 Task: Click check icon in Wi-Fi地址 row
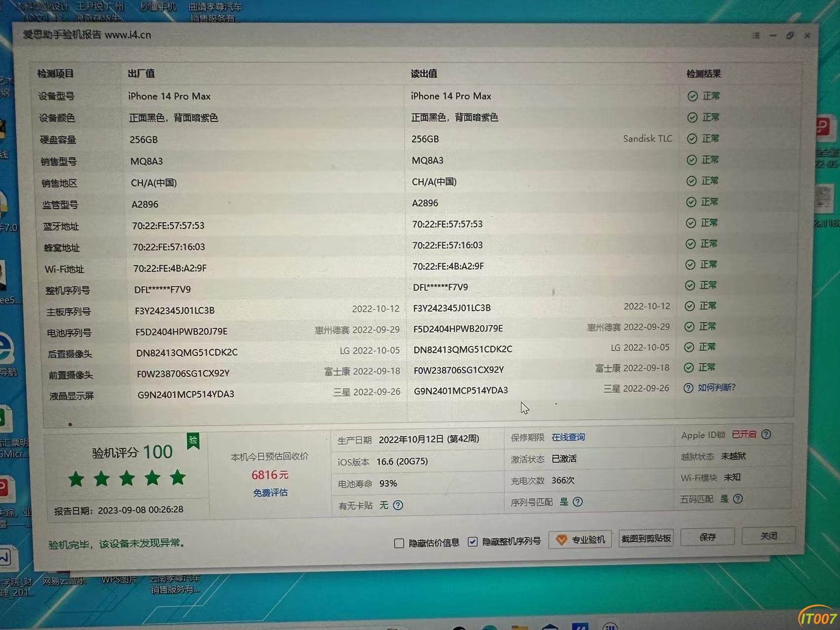tap(690, 265)
